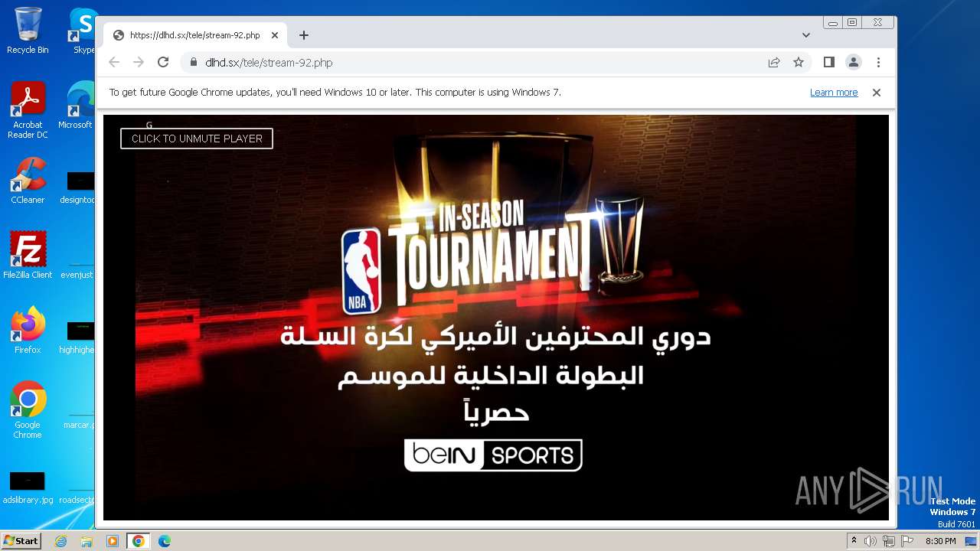
Task: Open a new tab with plus button
Action: click(x=304, y=35)
